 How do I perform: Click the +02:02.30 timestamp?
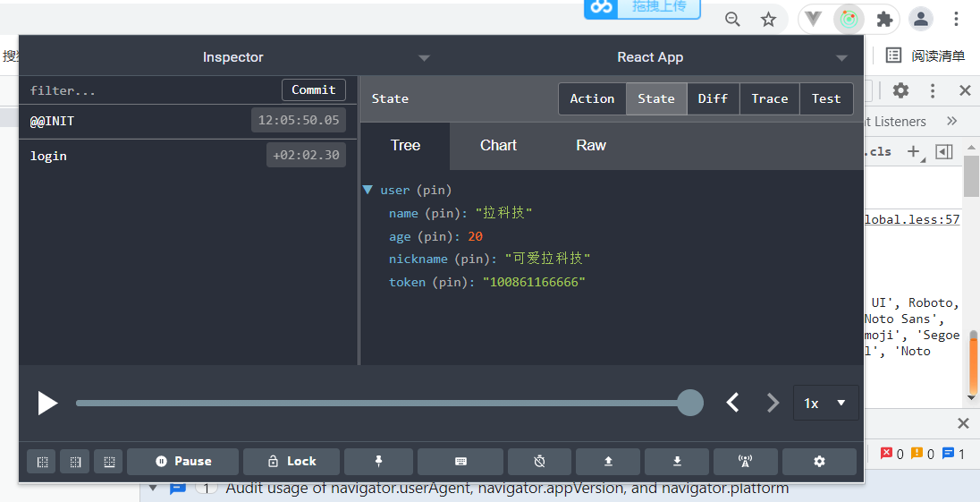coord(306,155)
